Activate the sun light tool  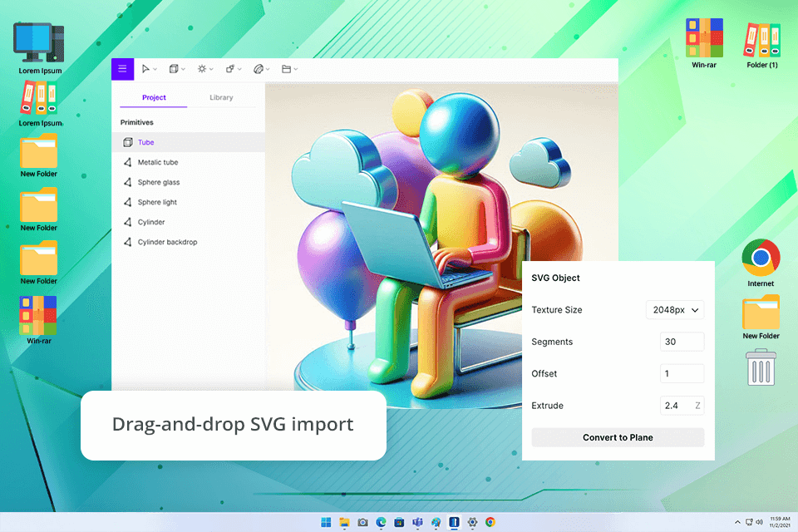tap(202, 69)
